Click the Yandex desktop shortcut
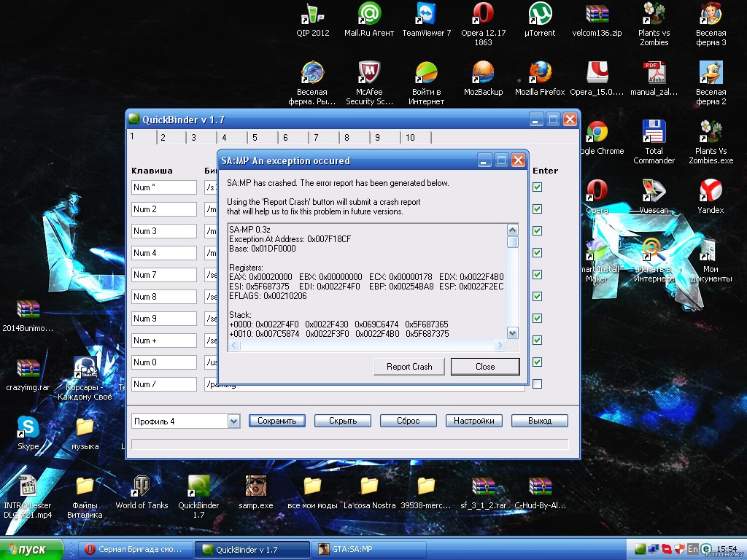This screenshot has width=747, height=560. point(711,196)
